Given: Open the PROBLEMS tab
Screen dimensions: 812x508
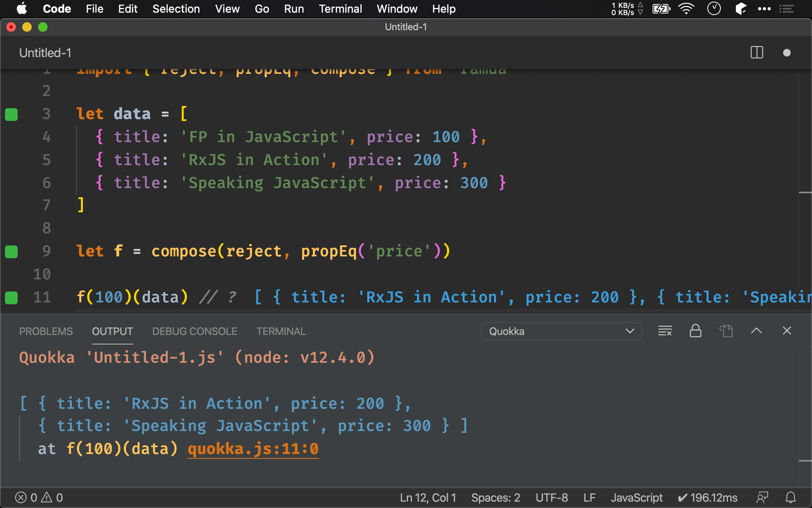Looking at the screenshot, I should [x=46, y=331].
